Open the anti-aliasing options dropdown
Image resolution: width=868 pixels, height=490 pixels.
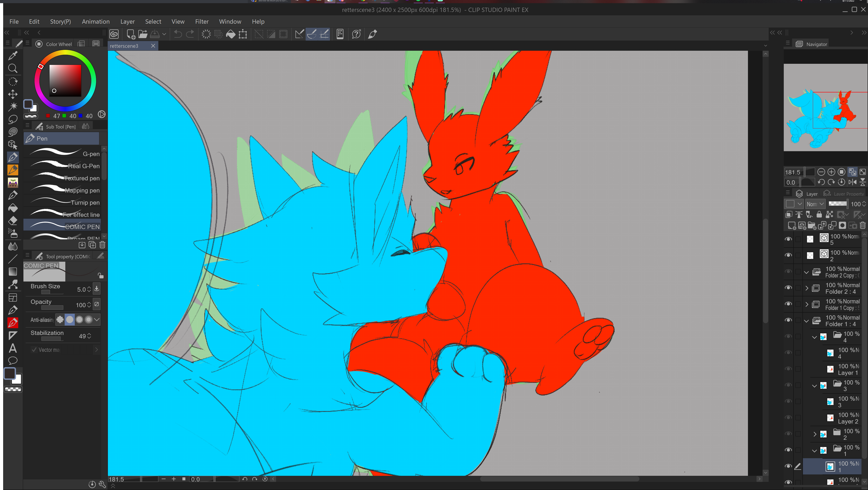point(97,319)
